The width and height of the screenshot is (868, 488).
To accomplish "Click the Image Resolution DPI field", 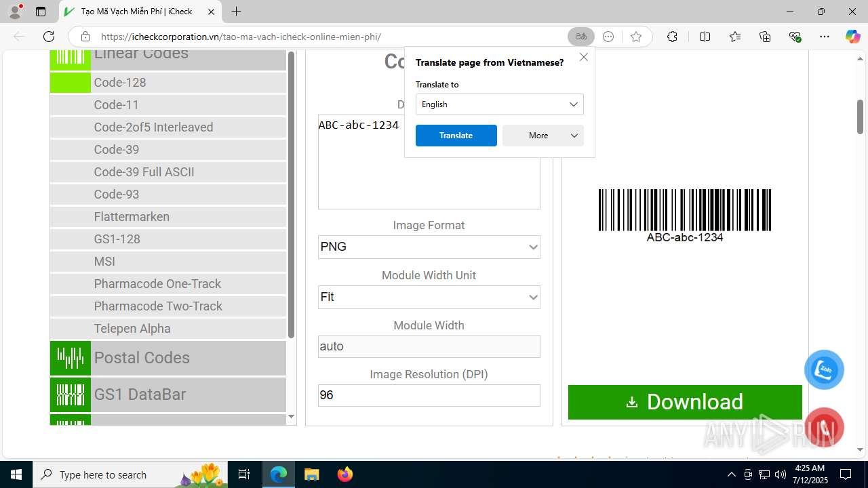I will coord(429,395).
